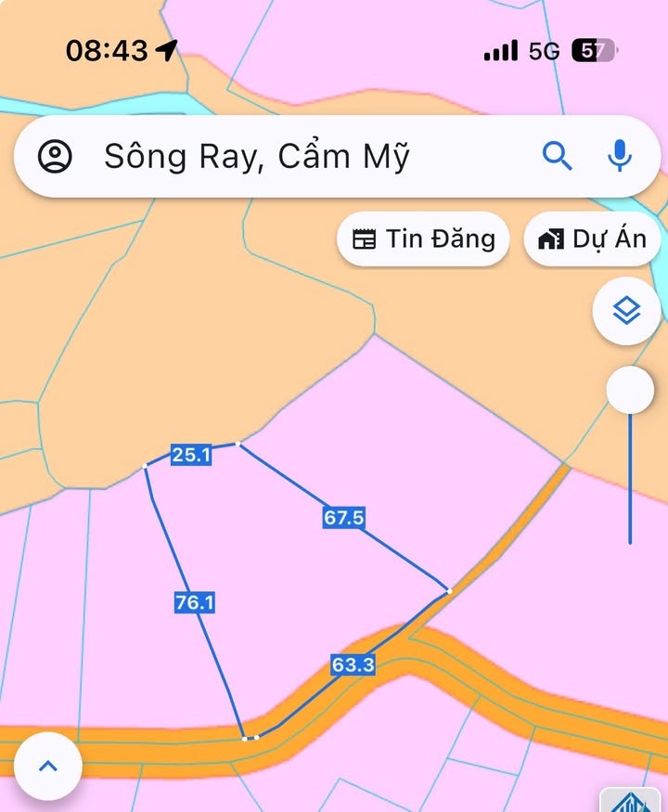Viewport: 668px width, 812px height.
Task: Show Tin Đăng listings
Action: [x=423, y=239]
